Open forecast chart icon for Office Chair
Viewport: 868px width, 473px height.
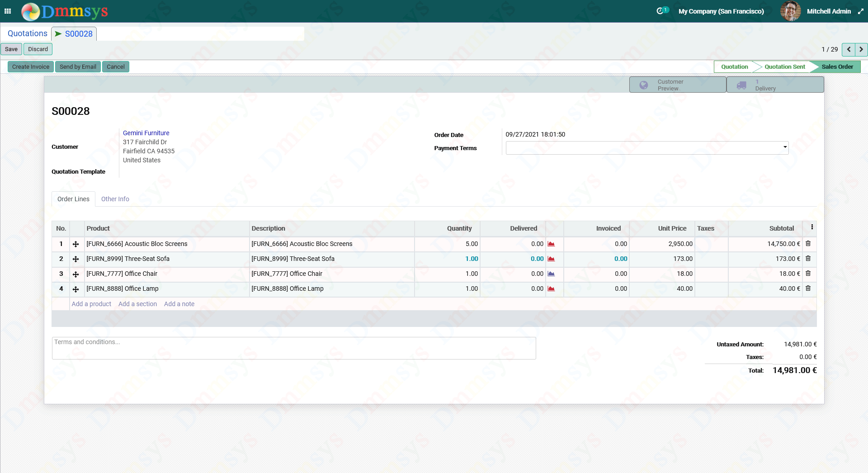pyautogui.click(x=551, y=274)
